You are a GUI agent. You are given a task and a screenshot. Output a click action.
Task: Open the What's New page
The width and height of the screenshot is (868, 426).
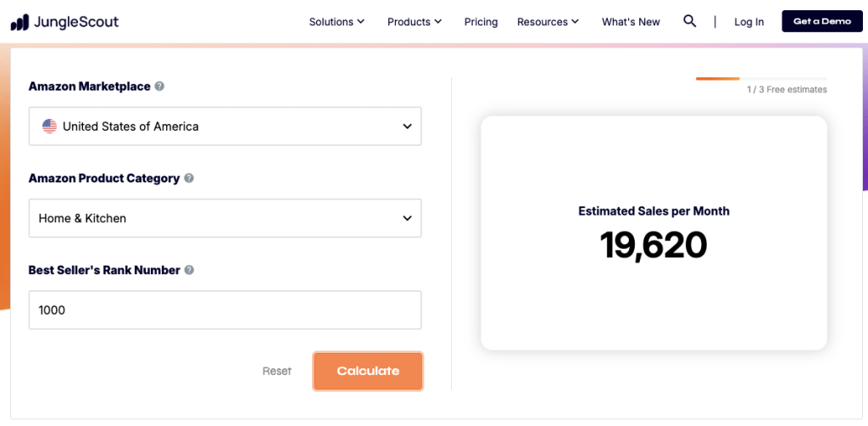(x=631, y=22)
